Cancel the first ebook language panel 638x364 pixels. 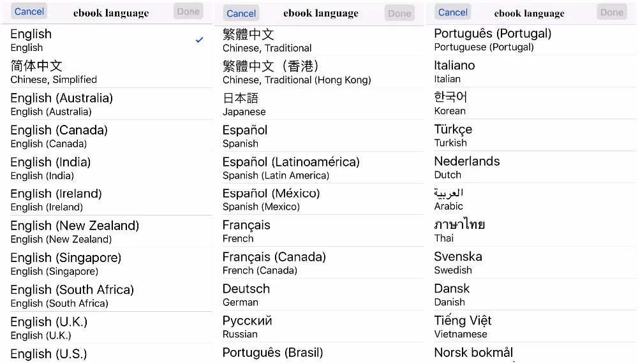point(29,11)
